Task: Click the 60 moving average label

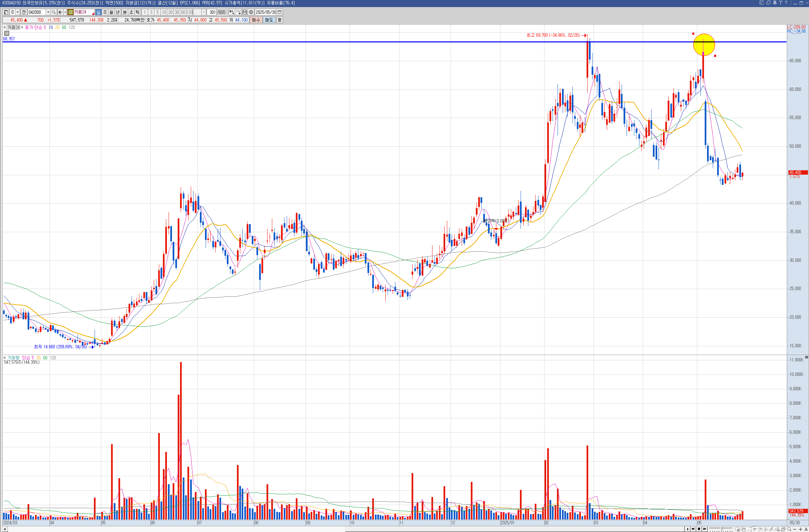Action: click(x=64, y=28)
